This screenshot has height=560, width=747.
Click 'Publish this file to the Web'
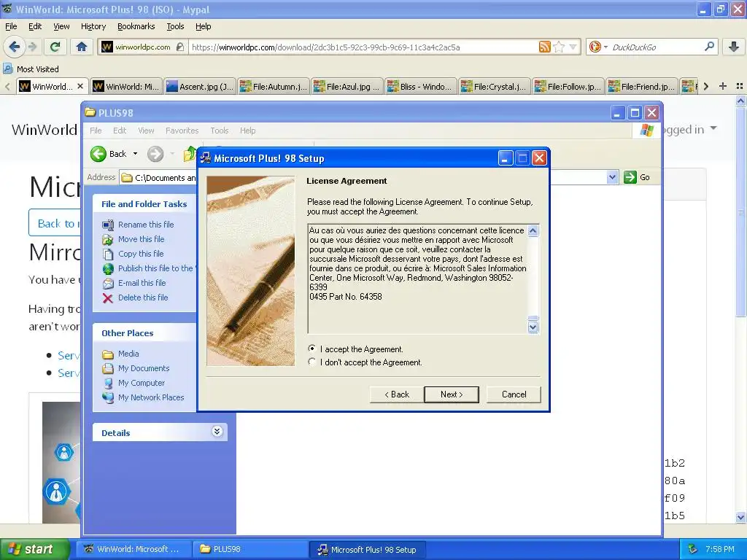click(157, 268)
